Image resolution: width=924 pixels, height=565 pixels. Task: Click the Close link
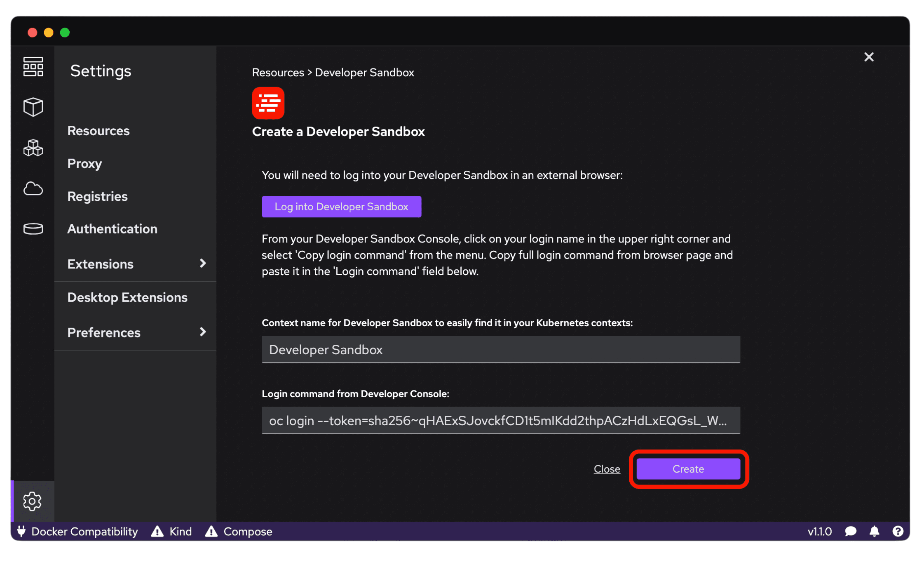(607, 469)
